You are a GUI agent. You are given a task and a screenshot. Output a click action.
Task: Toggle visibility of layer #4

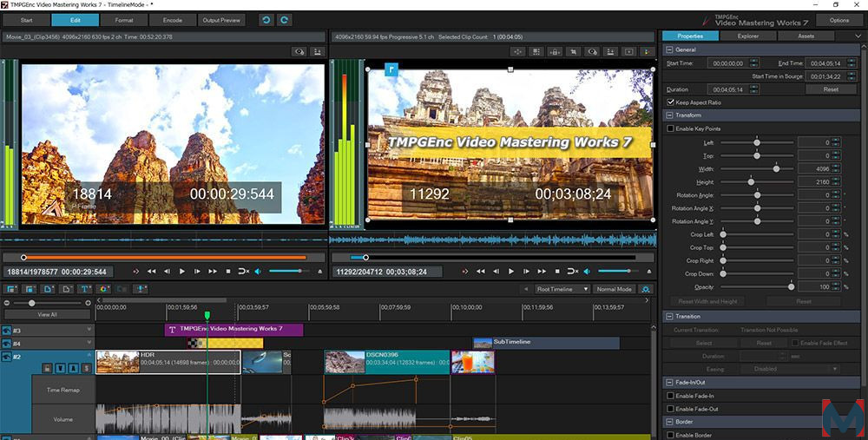tap(6, 344)
